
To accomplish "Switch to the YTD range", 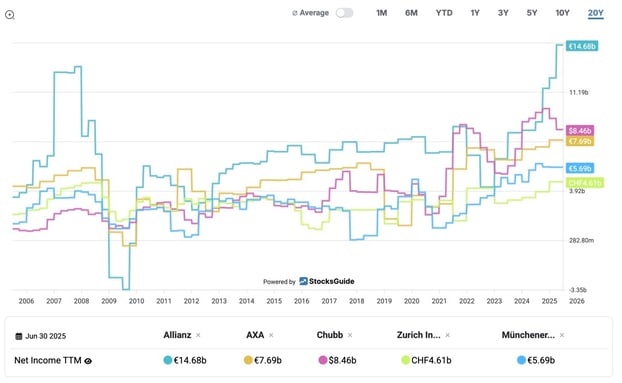I will (x=444, y=13).
